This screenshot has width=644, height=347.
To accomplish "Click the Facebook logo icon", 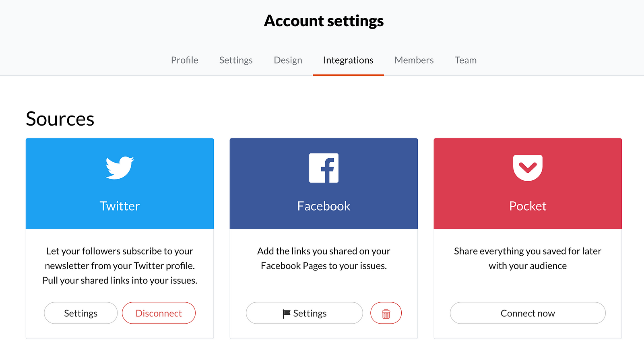I will point(324,168).
